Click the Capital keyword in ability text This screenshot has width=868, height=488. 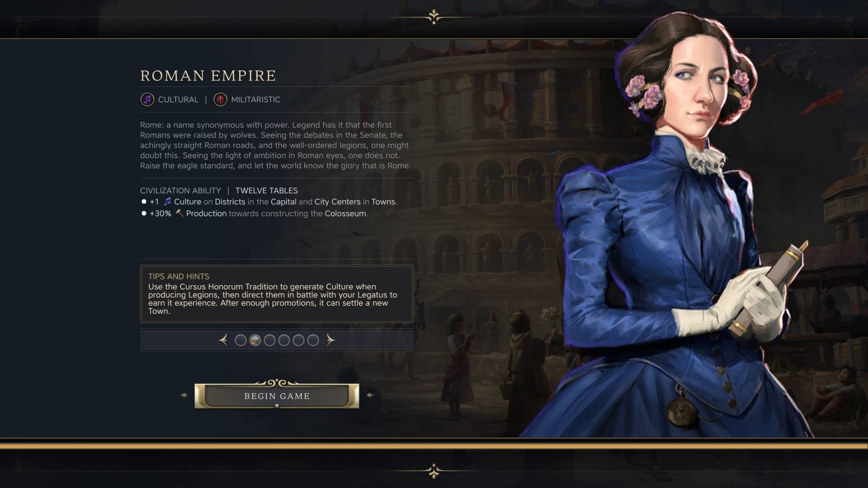coord(283,202)
